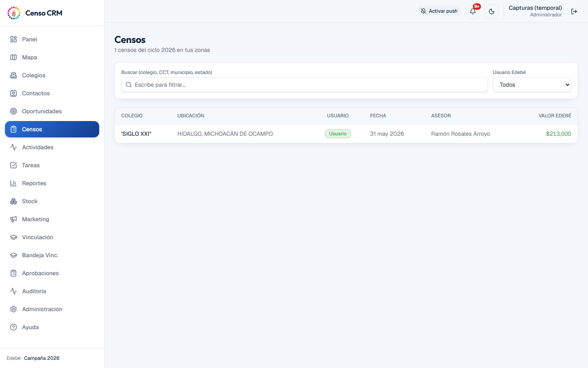Image resolution: width=588 pixels, height=368 pixels.
Task: Click the Stock menu label
Action: [30, 201]
